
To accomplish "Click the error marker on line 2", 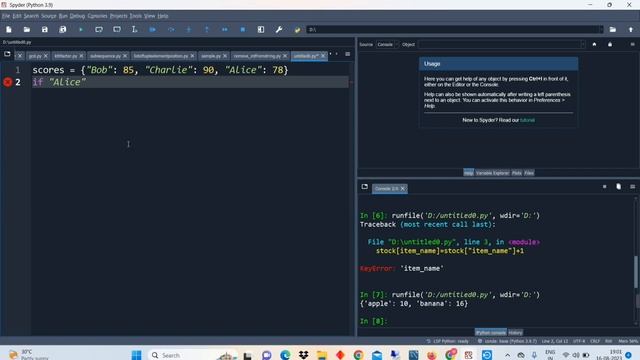I will pyautogui.click(x=7, y=82).
